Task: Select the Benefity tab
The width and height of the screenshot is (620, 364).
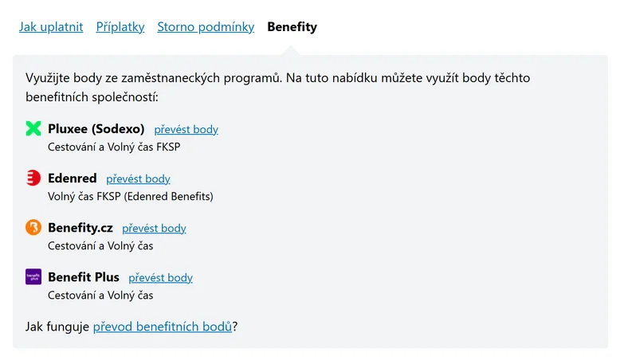Action: click(292, 27)
